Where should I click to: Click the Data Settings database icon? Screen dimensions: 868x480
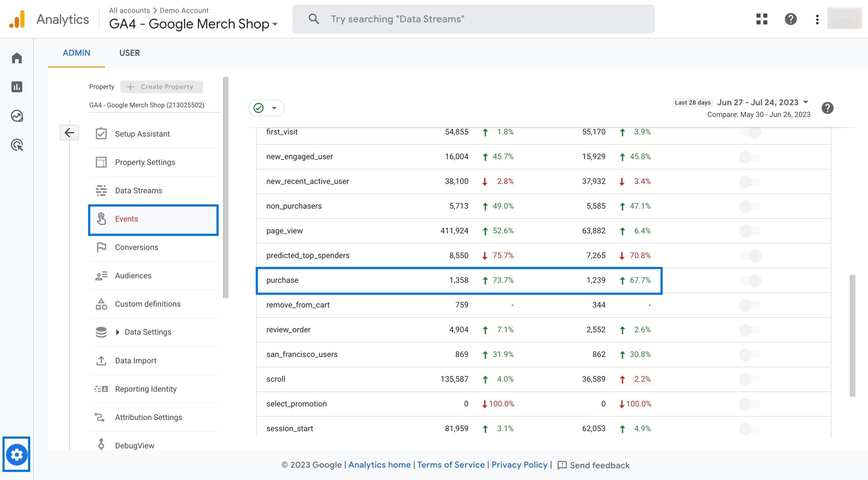[101, 332]
